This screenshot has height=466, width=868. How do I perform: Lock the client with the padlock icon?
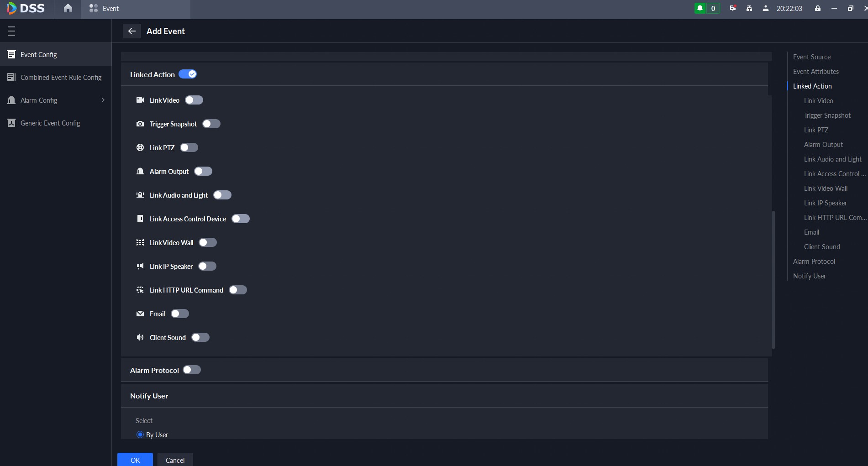[x=818, y=8]
